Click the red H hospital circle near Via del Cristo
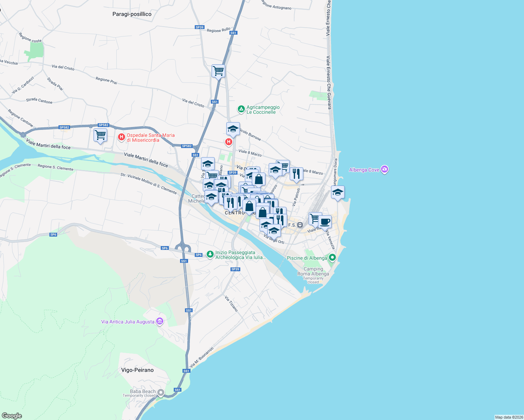The image size is (524, 420). (x=229, y=141)
